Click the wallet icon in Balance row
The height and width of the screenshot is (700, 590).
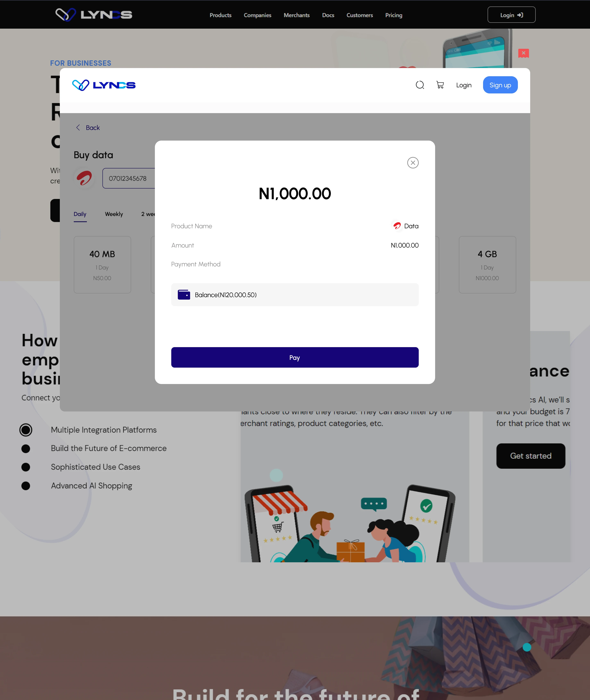[x=184, y=294]
